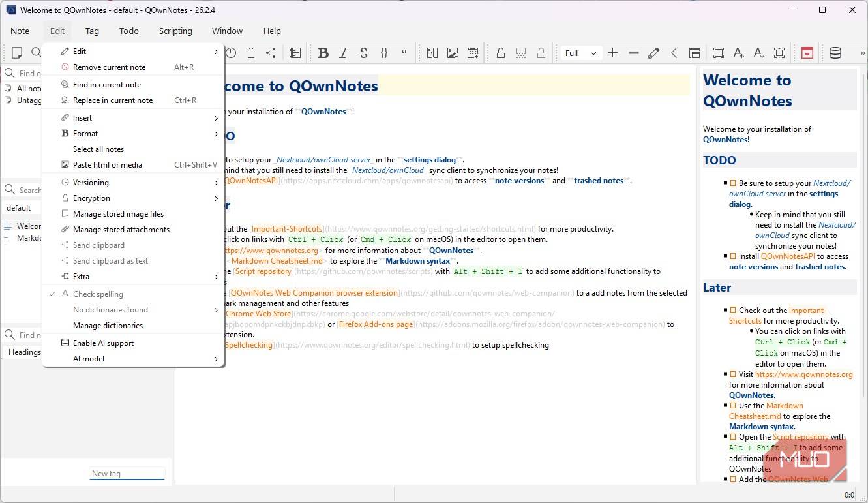Image resolution: width=868 pixels, height=503 pixels.
Task: Open the Scripting menu
Action: click(x=175, y=31)
